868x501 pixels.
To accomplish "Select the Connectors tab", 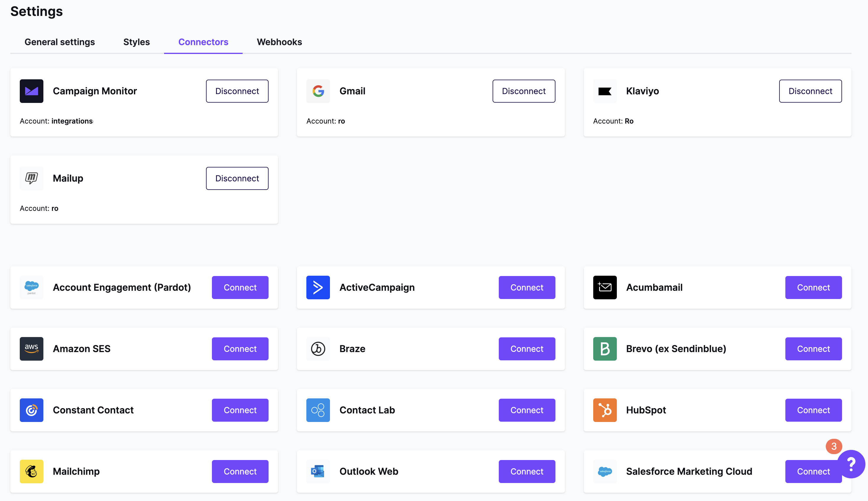I will [203, 42].
